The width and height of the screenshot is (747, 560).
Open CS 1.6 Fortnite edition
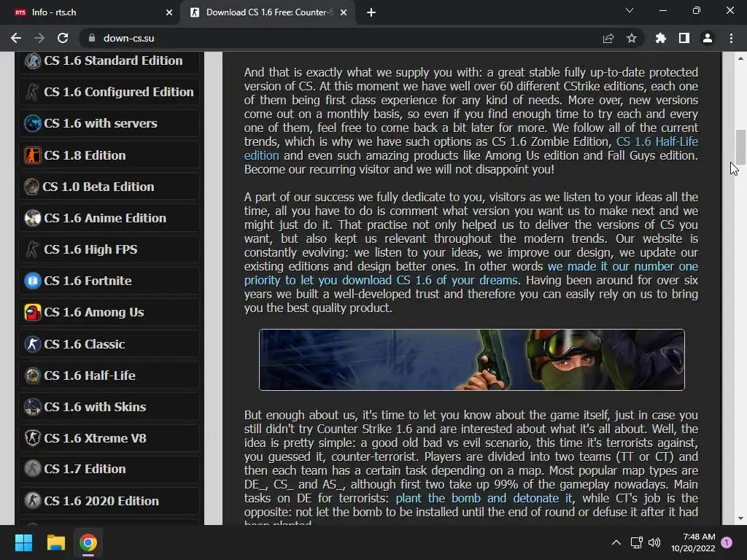coord(88,281)
